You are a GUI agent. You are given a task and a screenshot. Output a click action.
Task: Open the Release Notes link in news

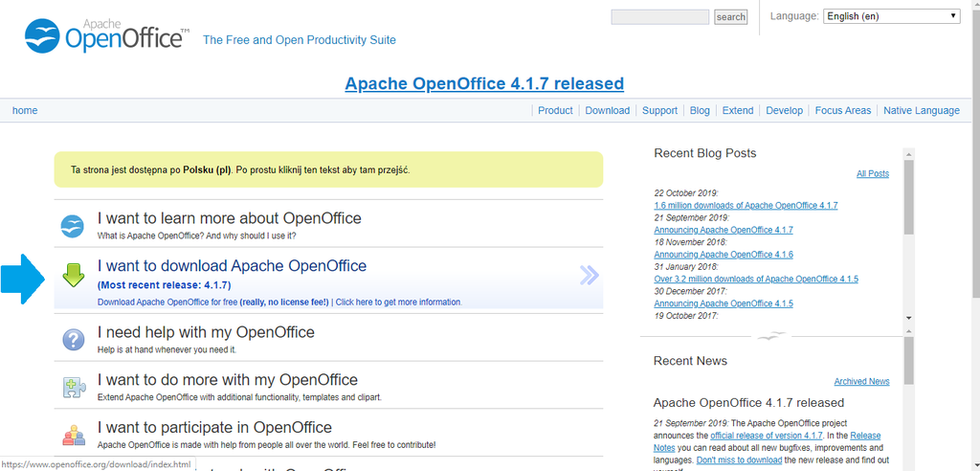(768, 441)
